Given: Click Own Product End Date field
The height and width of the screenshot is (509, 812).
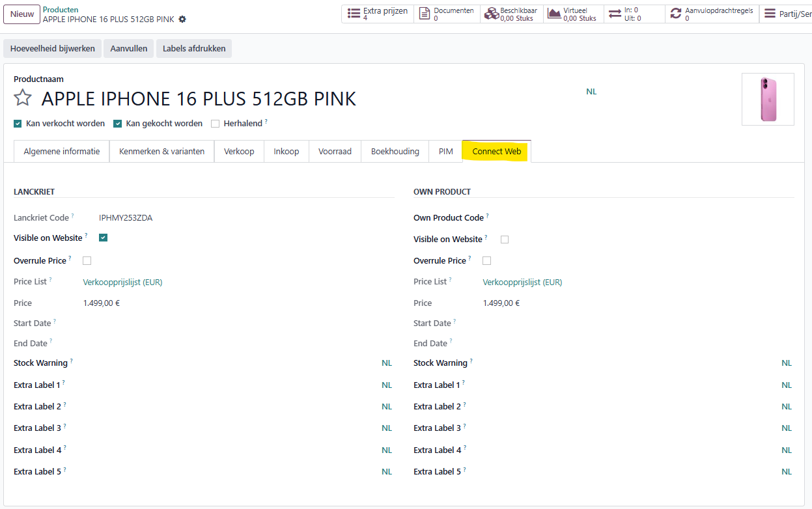Looking at the screenshot, I should (638, 343).
